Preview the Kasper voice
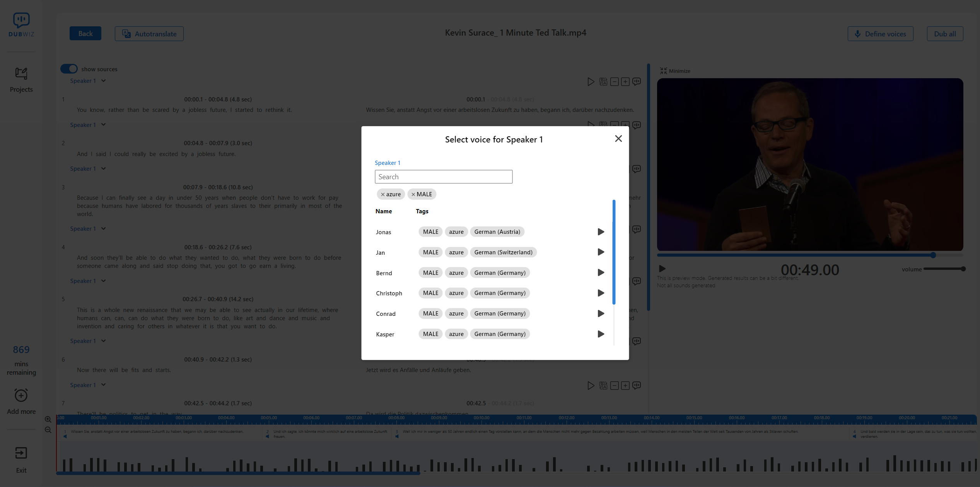980x487 pixels. click(x=601, y=334)
